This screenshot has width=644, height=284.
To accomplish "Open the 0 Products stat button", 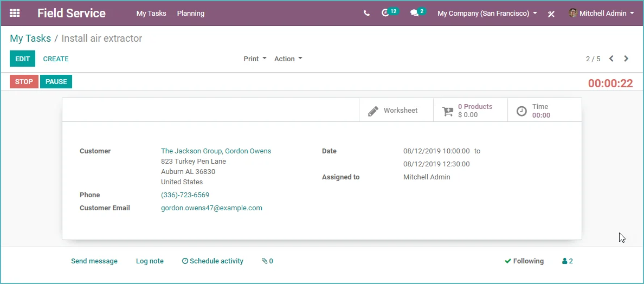I will click(x=471, y=110).
